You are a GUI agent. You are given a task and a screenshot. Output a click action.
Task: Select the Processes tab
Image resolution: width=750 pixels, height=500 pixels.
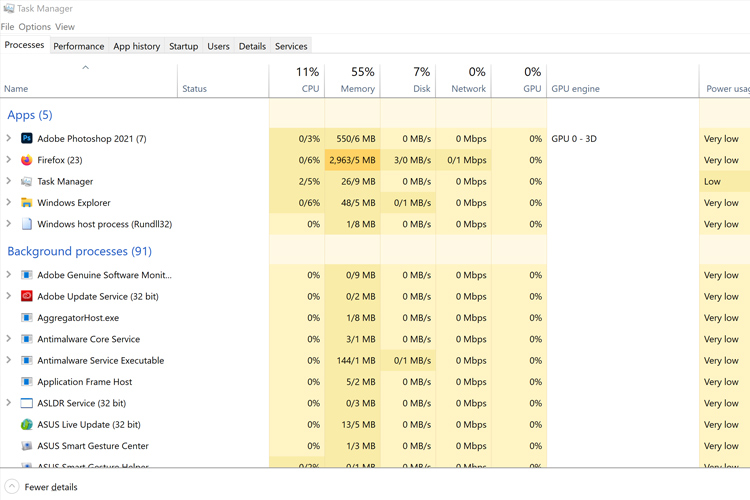(24, 45)
